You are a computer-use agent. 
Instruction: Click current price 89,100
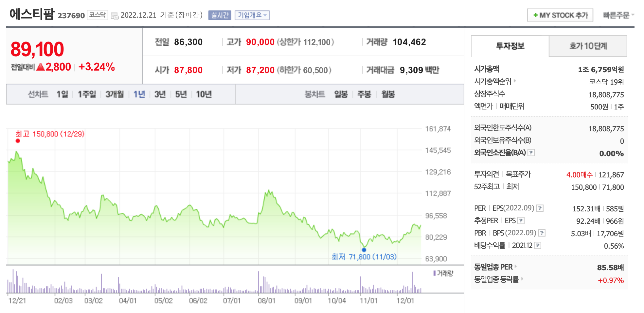point(37,49)
